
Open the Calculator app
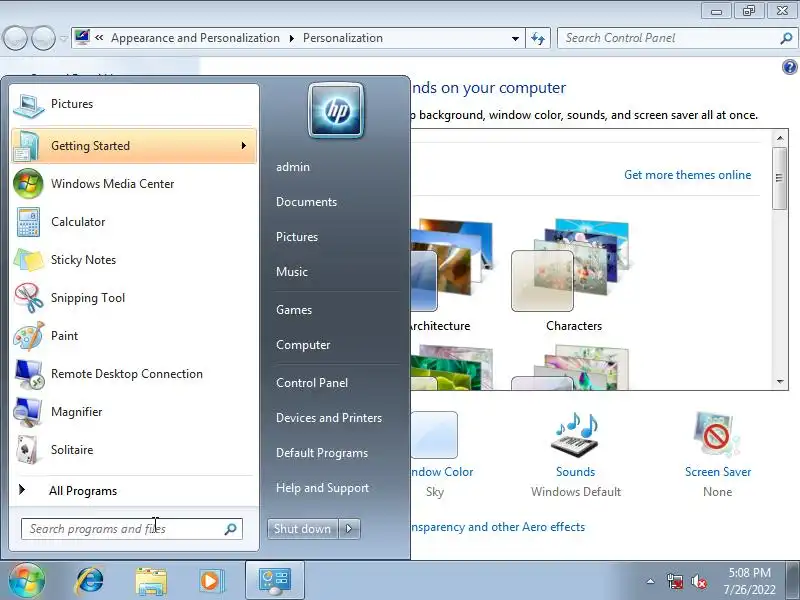point(134,222)
